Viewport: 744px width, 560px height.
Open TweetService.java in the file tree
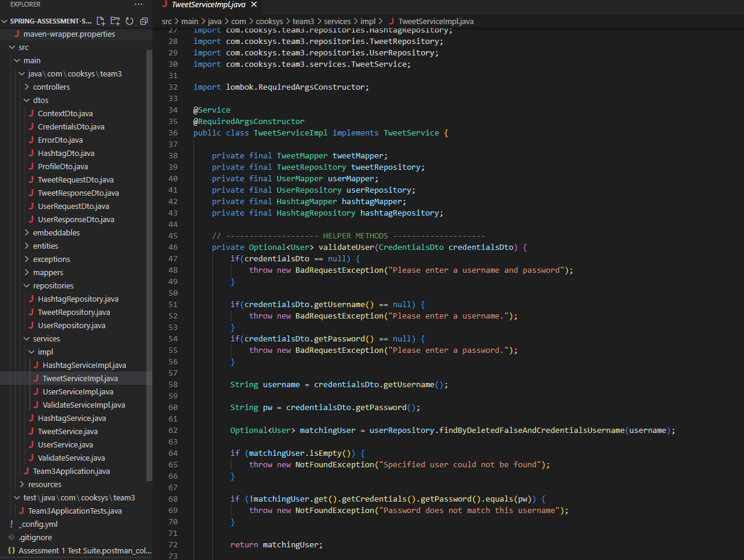[x=68, y=431]
